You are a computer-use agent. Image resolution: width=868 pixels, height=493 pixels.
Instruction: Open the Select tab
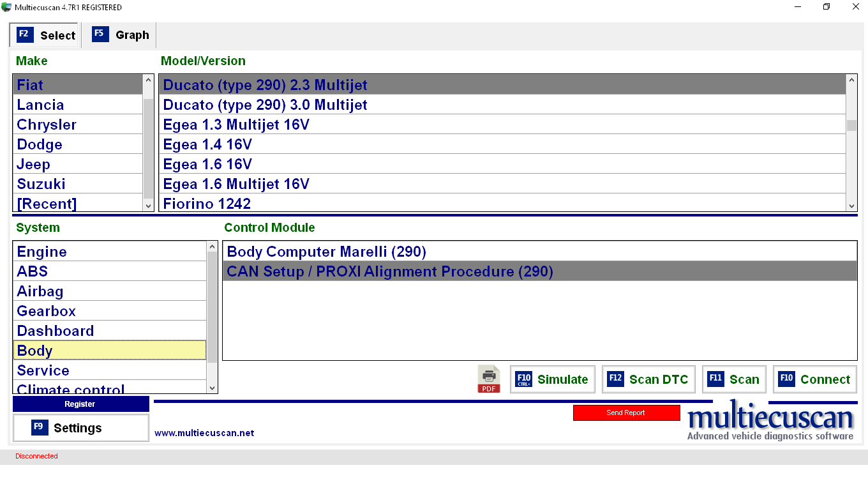click(x=45, y=35)
